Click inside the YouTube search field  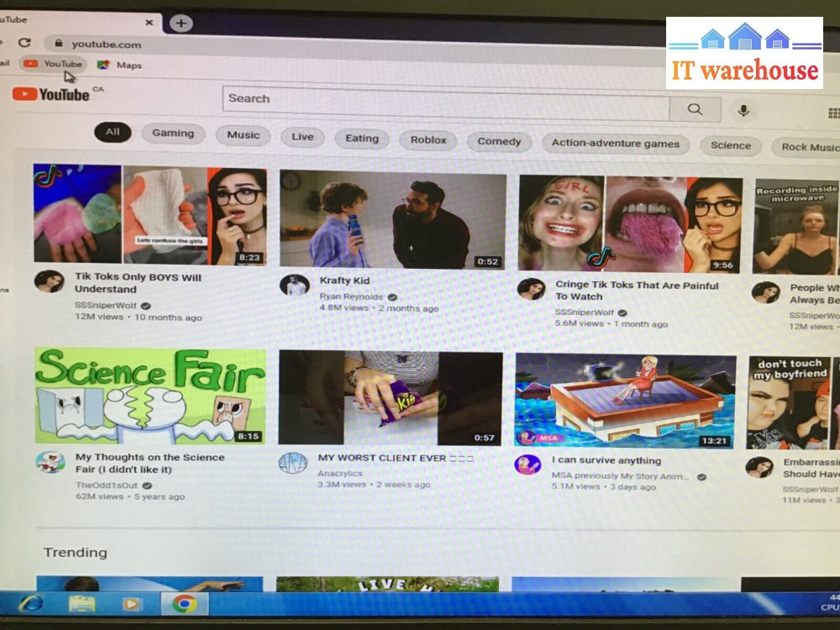point(445,103)
